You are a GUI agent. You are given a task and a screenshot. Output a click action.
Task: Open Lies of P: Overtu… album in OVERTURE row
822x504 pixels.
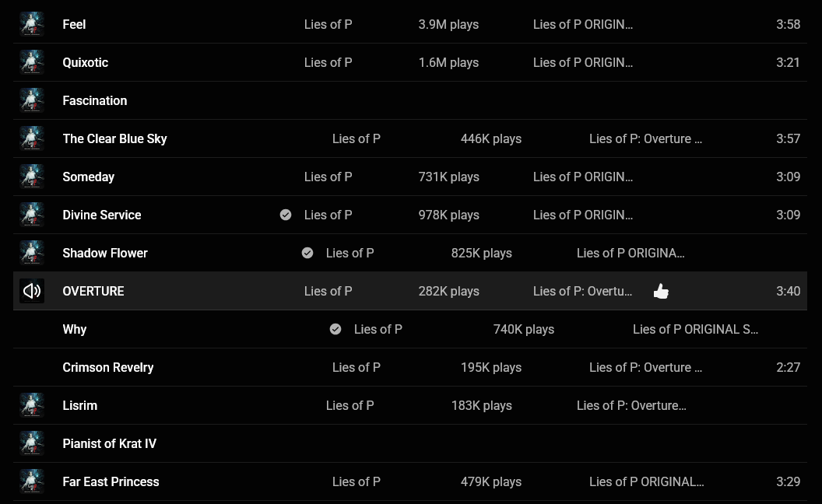pyautogui.click(x=582, y=291)
